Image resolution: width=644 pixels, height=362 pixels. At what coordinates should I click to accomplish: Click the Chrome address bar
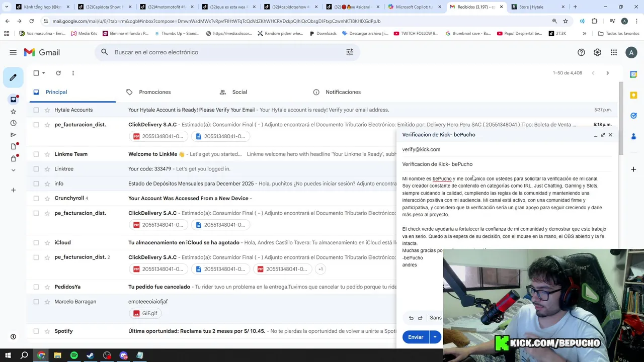[297, 21]
